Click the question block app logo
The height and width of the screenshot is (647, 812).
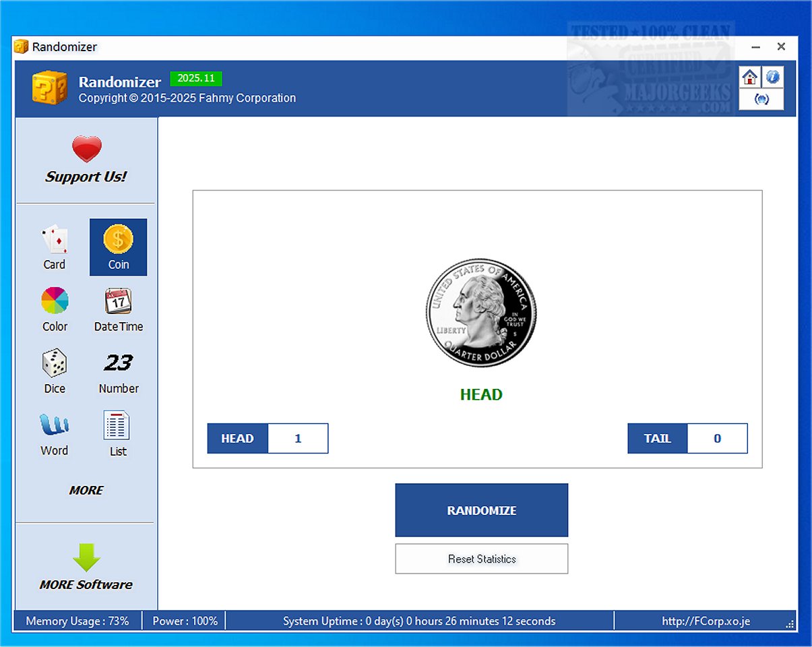pos(49,88)
